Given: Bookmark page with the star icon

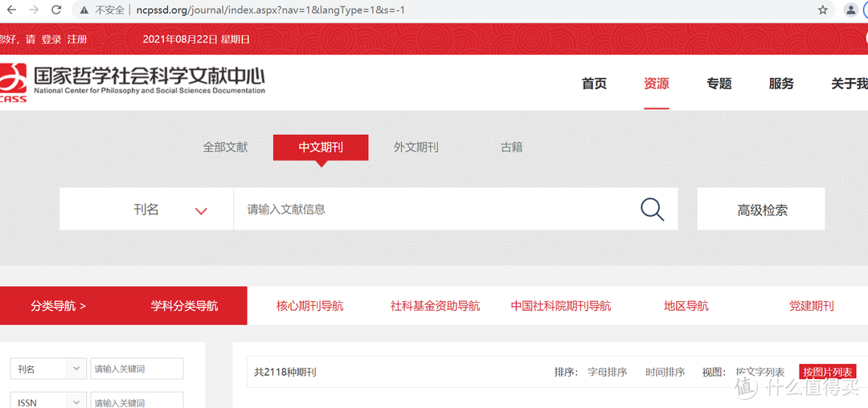Looking at the screenshot, I should click(823, 10).
